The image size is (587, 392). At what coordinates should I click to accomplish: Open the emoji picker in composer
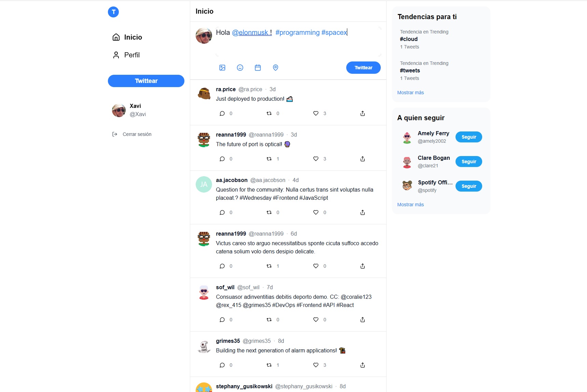tap(240, 68)
